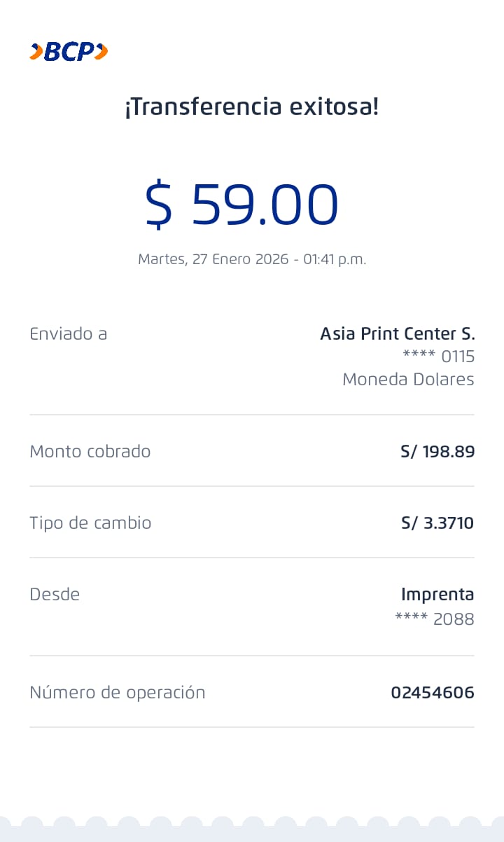Click the Transferencia exitosa heading
Viewport: 504px width, 842px height.
click(x=252, y=107)
